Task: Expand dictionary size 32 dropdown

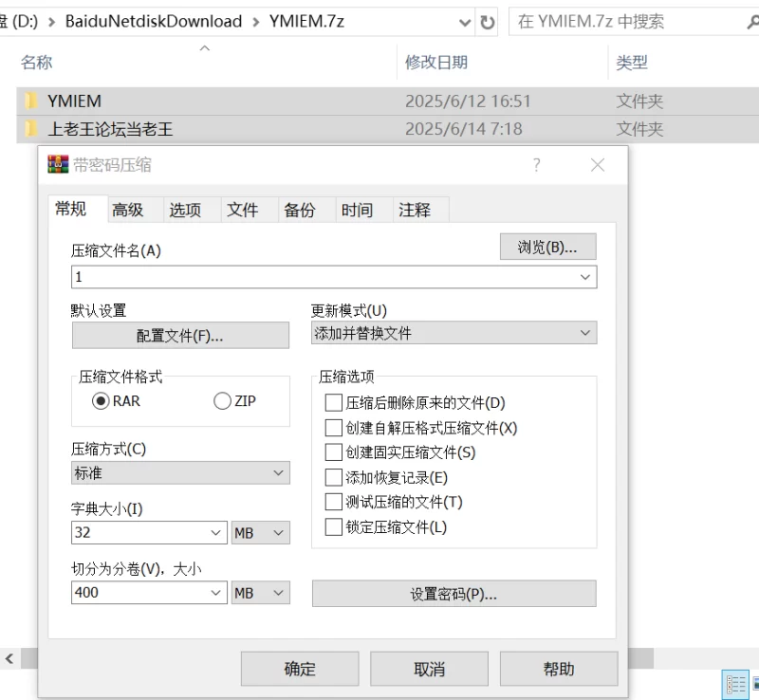Action: point(216,532)
